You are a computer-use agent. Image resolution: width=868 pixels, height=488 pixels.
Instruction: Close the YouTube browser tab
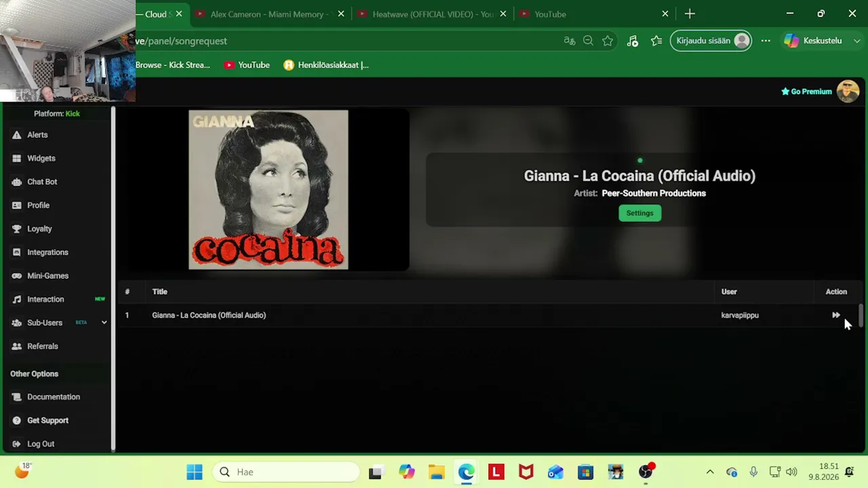coord(665,14)
